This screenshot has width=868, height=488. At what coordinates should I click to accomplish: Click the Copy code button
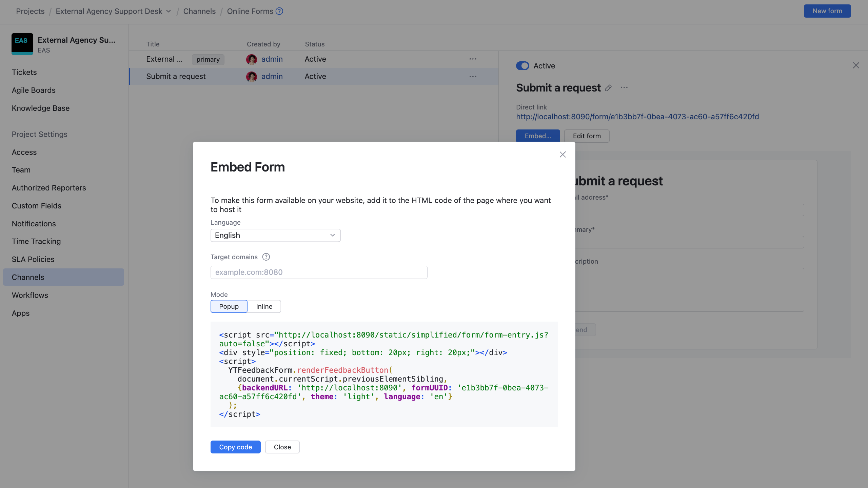[235, 447]
